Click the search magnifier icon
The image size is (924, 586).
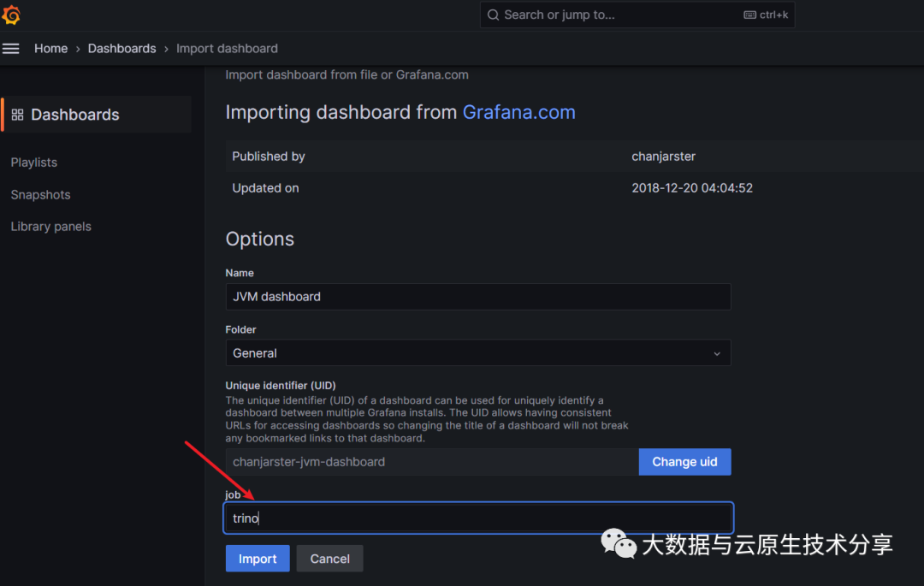click(494, 15)
